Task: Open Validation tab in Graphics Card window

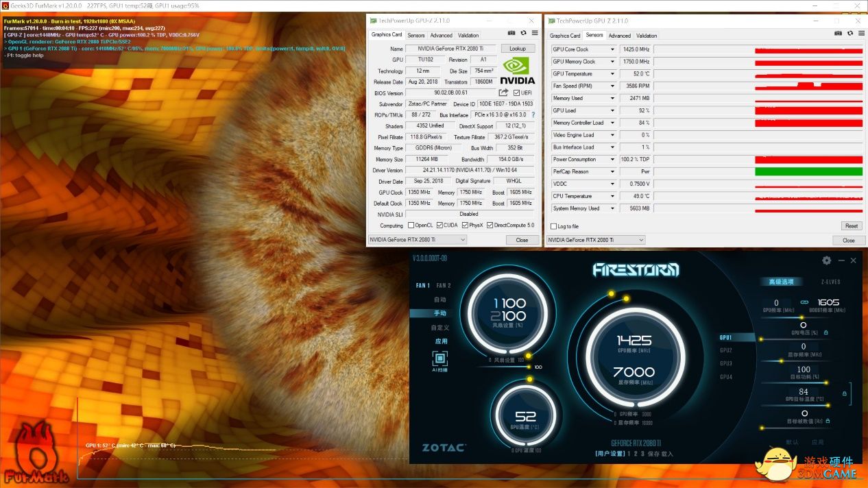Action: coord(468,36)
